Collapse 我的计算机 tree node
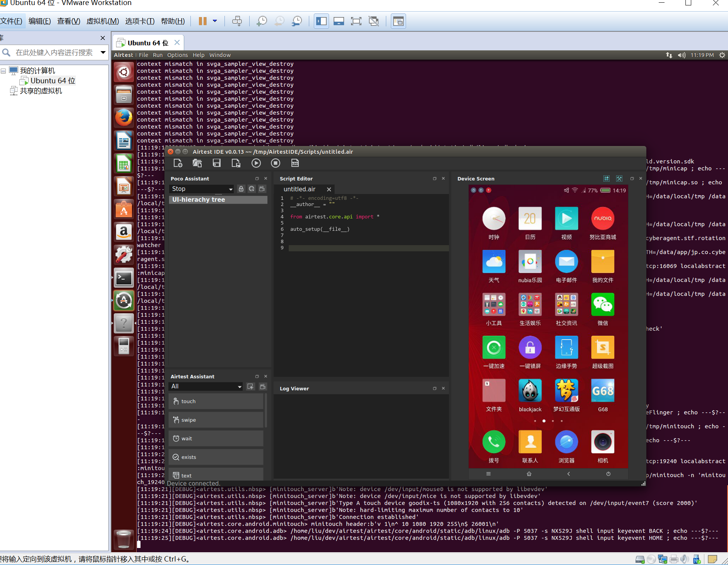This screenshot has width=728, height=565. [x=3, y=71]
